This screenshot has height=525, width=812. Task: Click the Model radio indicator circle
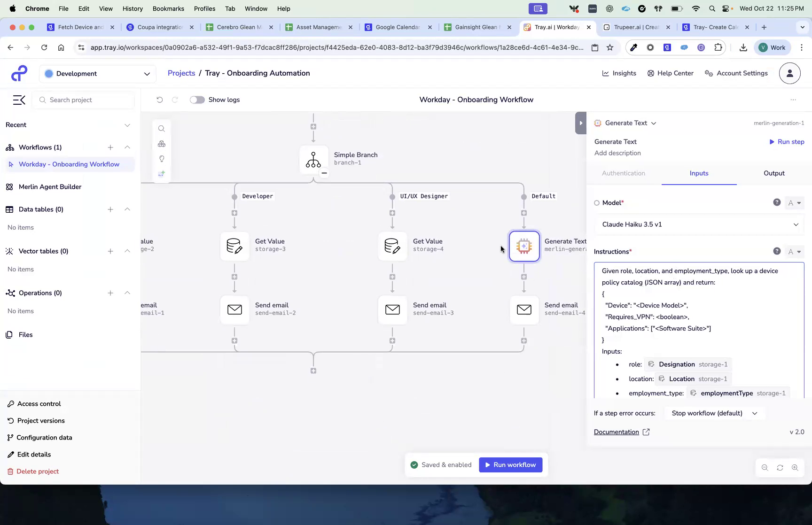pyautogui.click(x=596, y=202)
